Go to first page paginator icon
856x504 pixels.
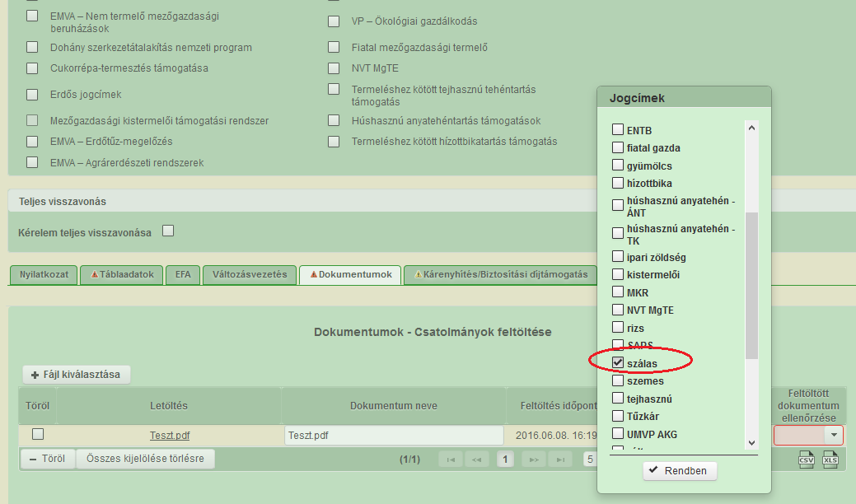coord(451,460)
